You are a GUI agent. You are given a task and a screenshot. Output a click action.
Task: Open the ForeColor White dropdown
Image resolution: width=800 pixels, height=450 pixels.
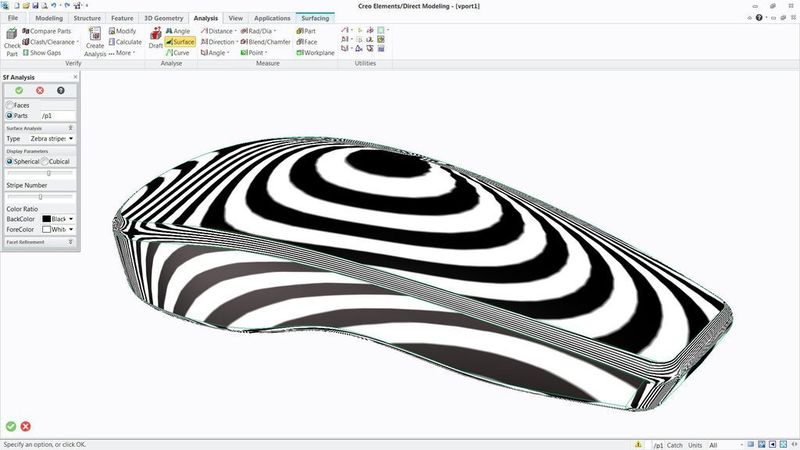(x=71, y=230)
